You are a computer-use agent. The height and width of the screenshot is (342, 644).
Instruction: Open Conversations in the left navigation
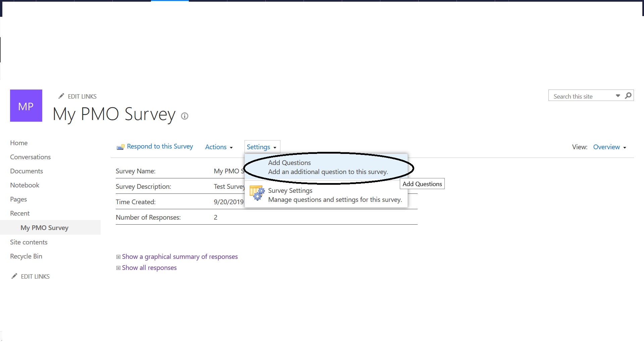(30, 157)
